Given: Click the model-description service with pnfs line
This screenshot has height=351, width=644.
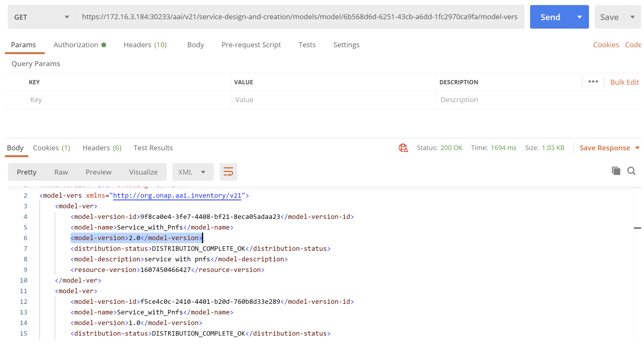Looking at the screenshot, I should pos(179,259).
